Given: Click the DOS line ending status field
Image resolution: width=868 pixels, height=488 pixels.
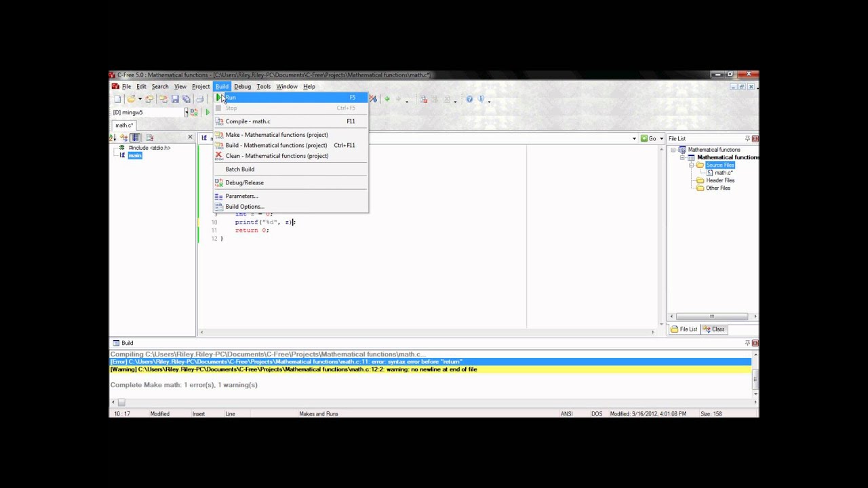Looking at the screenshot, I should pos(597,414).
